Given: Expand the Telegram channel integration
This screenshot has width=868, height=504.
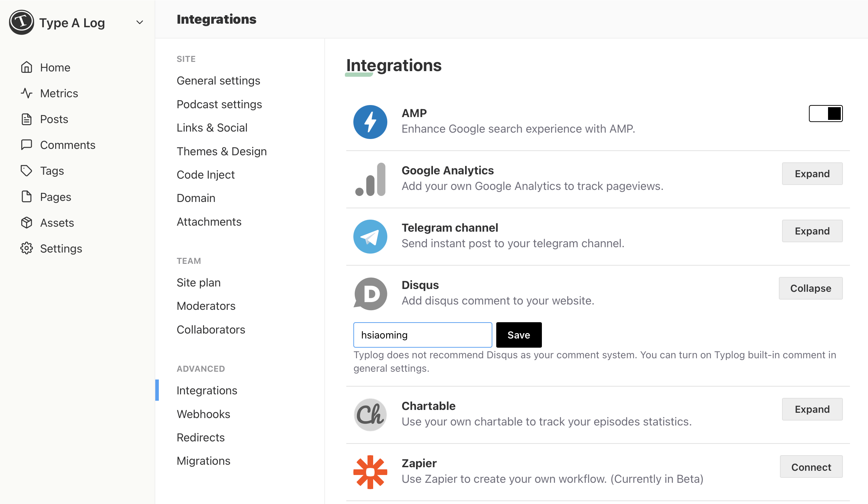Looking at the screenshot, I should (812, 231).
